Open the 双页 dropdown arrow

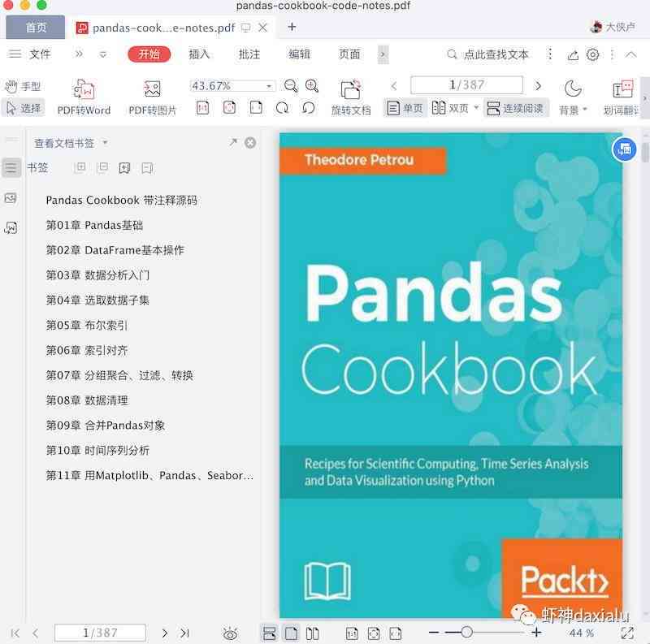tap(476, 108)
